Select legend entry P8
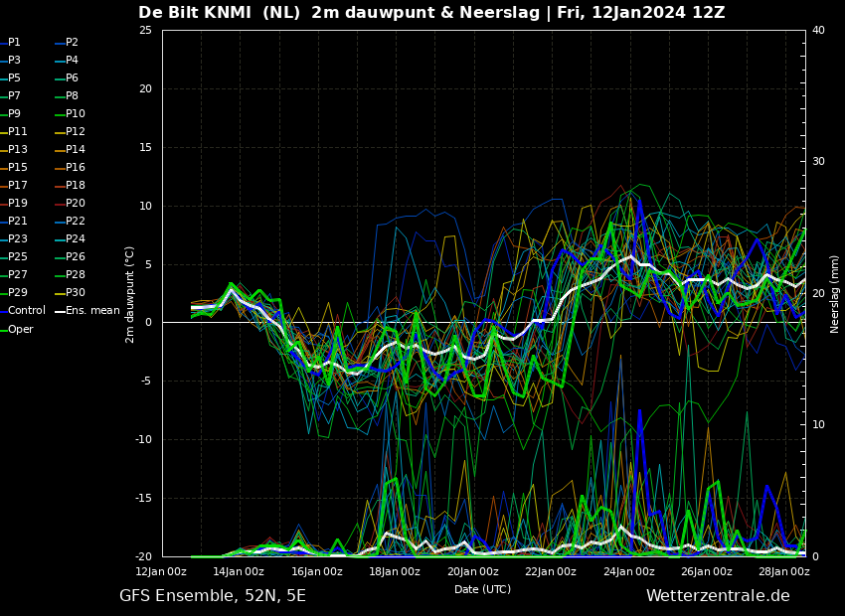The image size is (845, 616). 68,95
